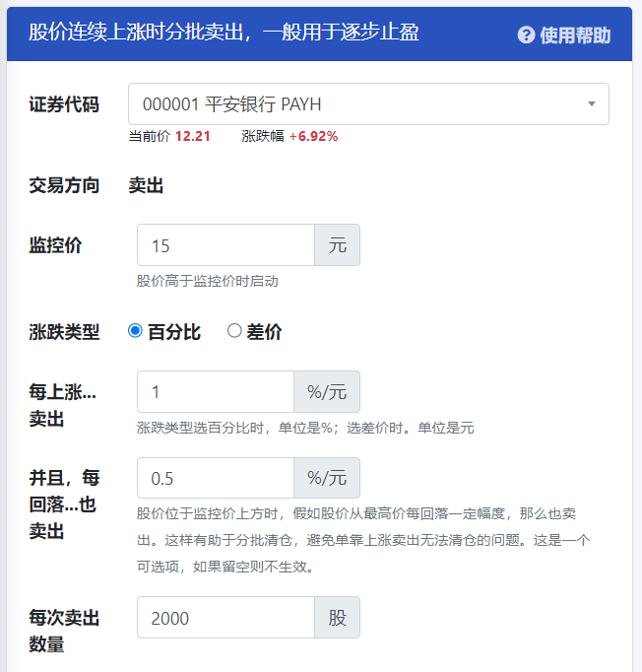642x672 pixels.
Task: Select the 差价 radio button
Action: click(x=234, y=331)
